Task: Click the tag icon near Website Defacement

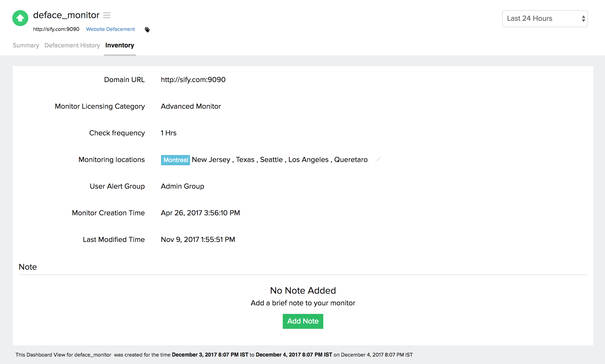Action: tap(147, 30)
